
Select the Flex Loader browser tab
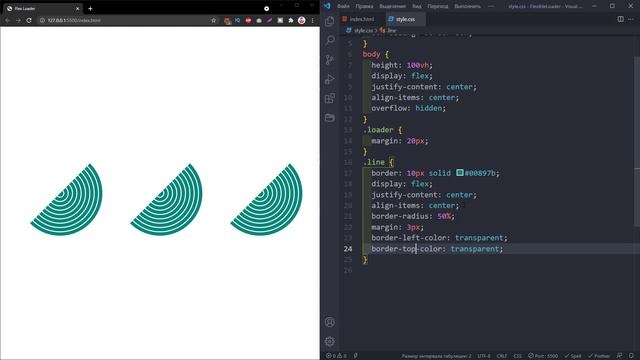(x=42, y=8)
